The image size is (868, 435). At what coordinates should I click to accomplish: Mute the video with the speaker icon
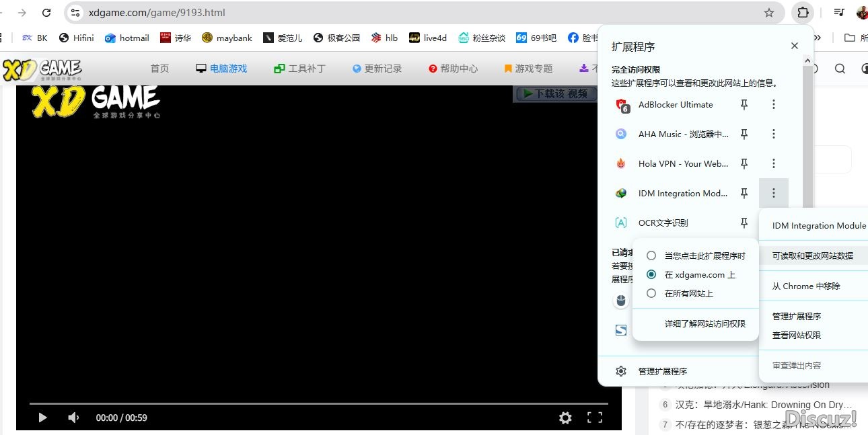[x=73, y=418]
